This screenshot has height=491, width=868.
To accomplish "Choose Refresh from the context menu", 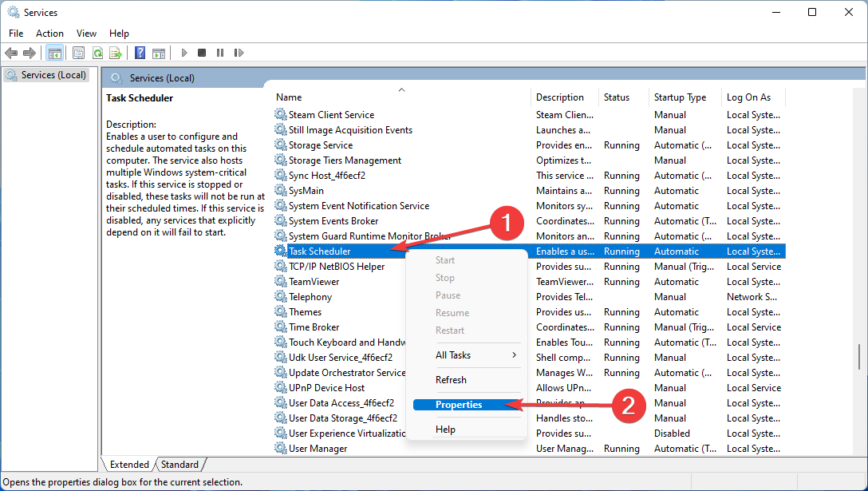I will [451, 380].
